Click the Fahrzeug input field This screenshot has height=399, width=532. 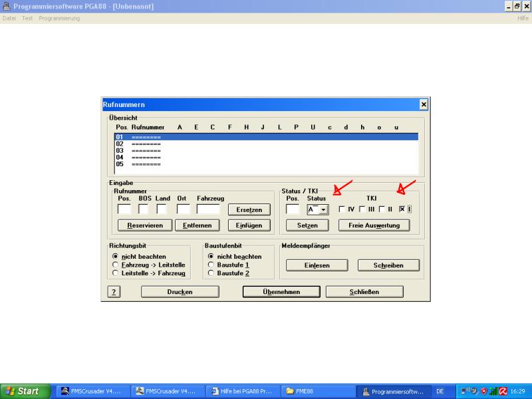click(x=208, y=209)
